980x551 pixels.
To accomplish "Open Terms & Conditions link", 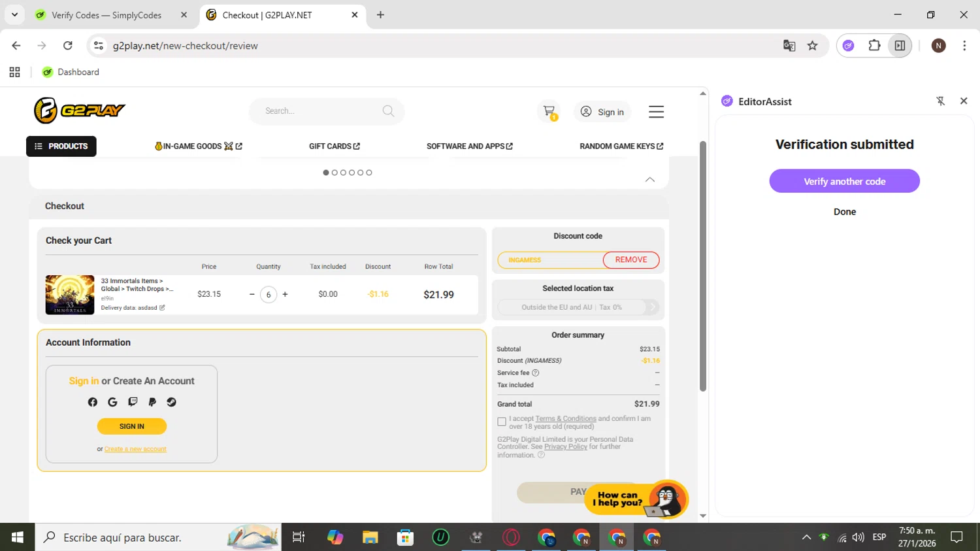I will [x=566, y=419].
